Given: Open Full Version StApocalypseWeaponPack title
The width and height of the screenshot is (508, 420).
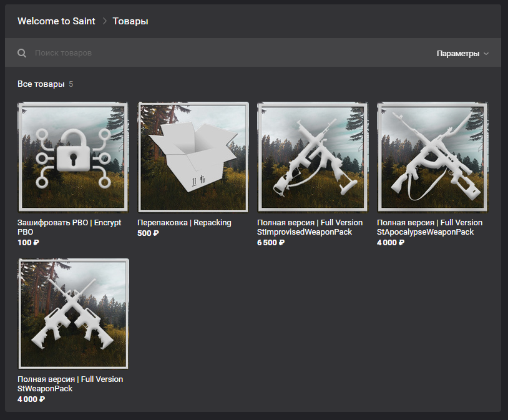Looking at the screenshot, I should tap(429, 227).
